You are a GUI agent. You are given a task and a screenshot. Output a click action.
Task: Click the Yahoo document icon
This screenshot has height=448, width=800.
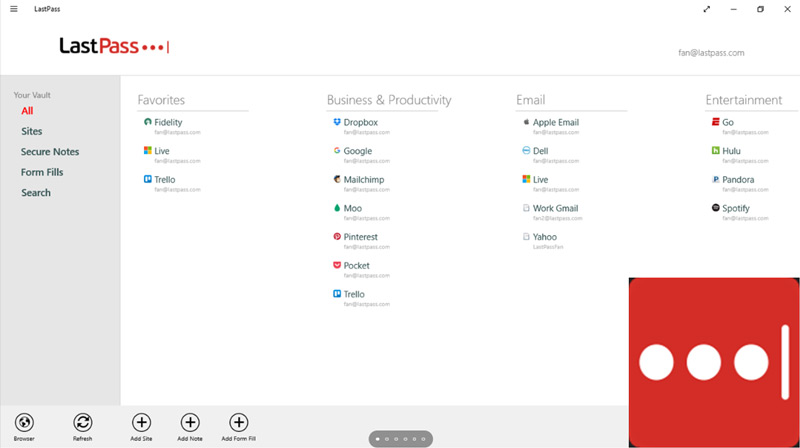(526, 236)
